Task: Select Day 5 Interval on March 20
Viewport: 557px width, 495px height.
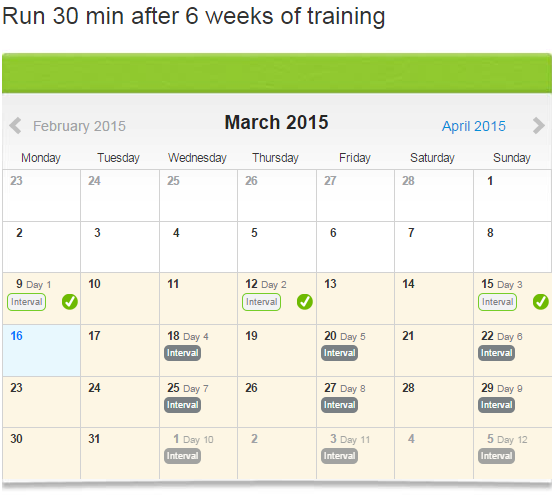Action: pyautogui.click(x=340, y=353)
